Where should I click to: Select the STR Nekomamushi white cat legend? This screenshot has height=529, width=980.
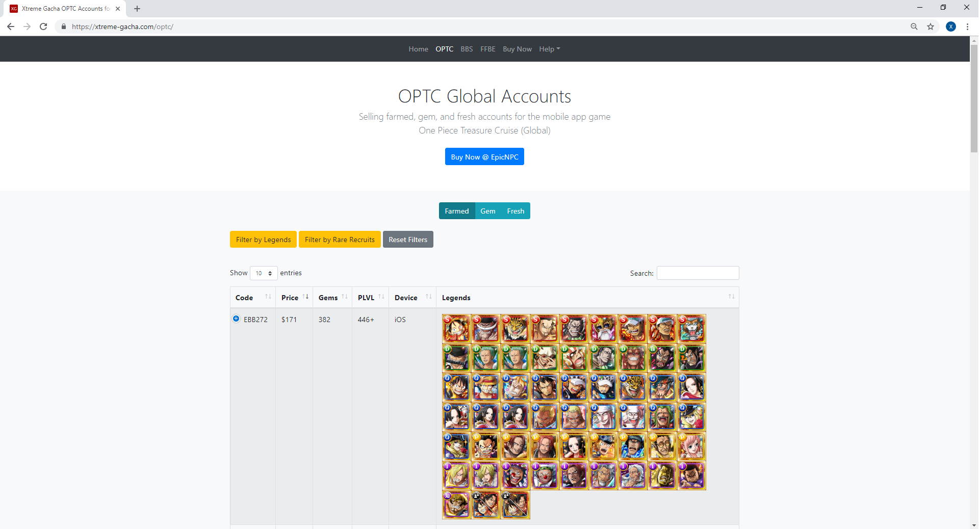[x=691, y=329]
